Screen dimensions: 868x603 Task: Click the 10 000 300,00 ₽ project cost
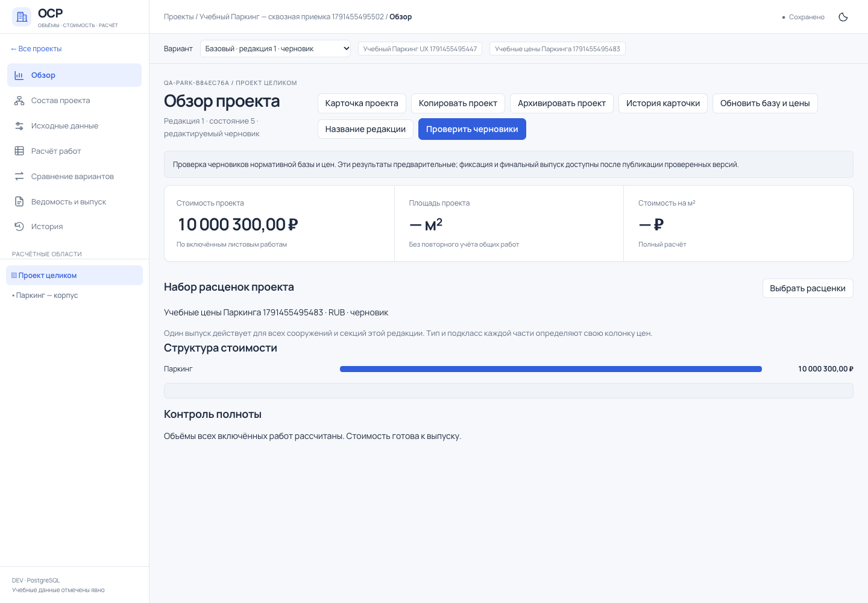[237, 225]
